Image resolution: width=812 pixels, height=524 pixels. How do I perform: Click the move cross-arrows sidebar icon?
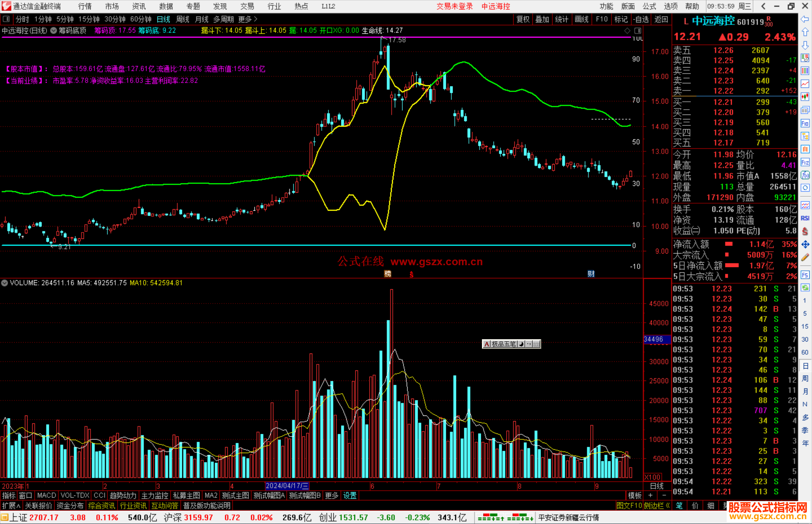point(805,245)
